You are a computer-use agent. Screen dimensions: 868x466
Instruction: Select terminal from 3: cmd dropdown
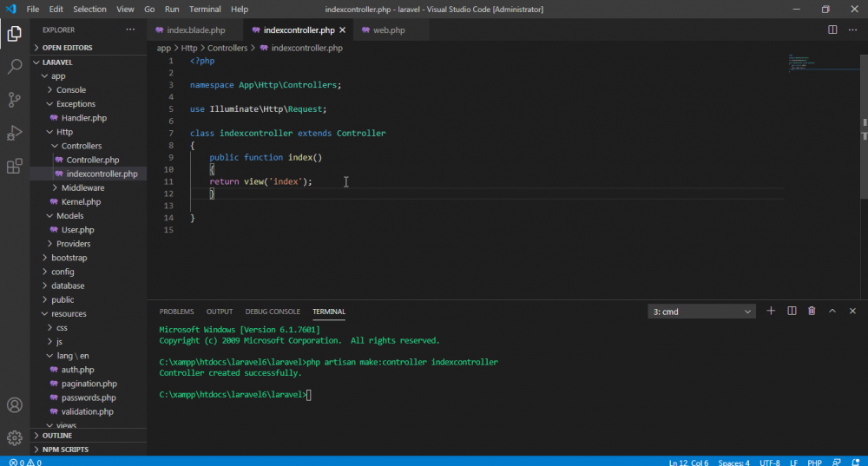[x=701, y=312]
